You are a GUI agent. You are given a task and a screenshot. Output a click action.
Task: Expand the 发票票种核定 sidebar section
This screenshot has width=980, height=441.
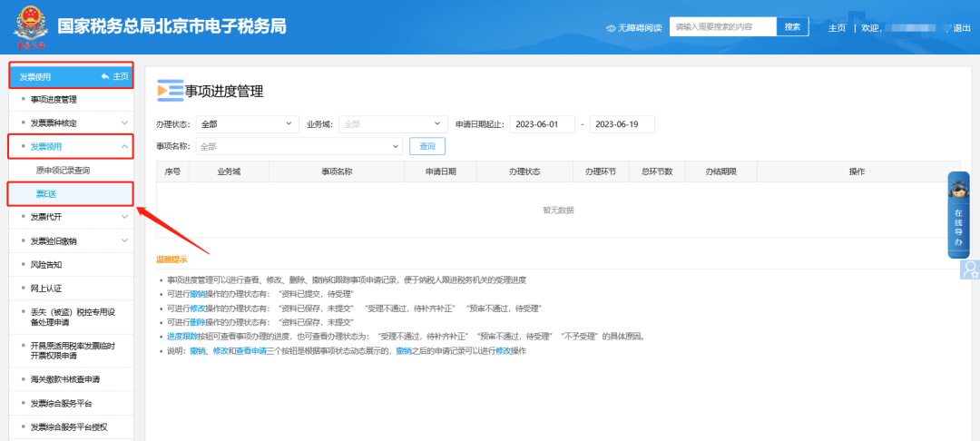pyautogui.click(x=124, y=122)
